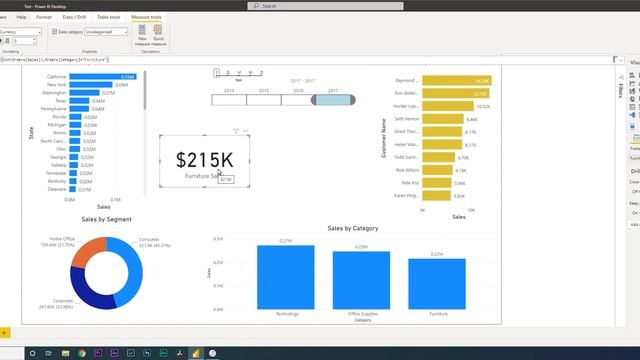
Task: Click the Sales by Segment title
Action: tap(106, 219)
